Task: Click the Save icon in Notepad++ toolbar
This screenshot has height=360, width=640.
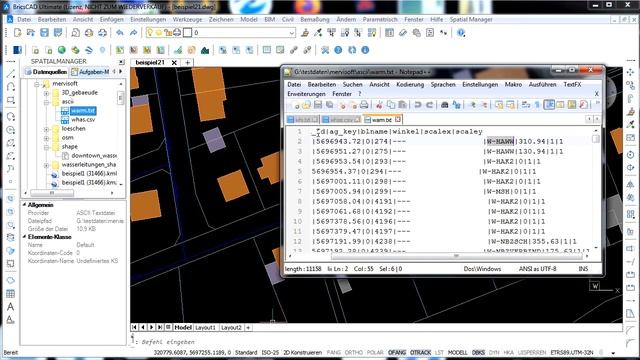Action: point(318,105)
